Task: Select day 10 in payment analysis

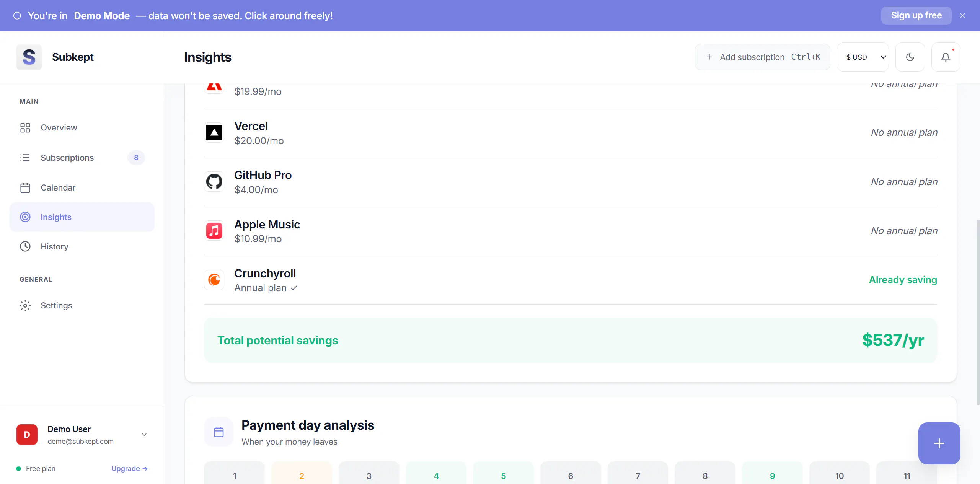Action: pyautogui.click(x=840, y=473)
